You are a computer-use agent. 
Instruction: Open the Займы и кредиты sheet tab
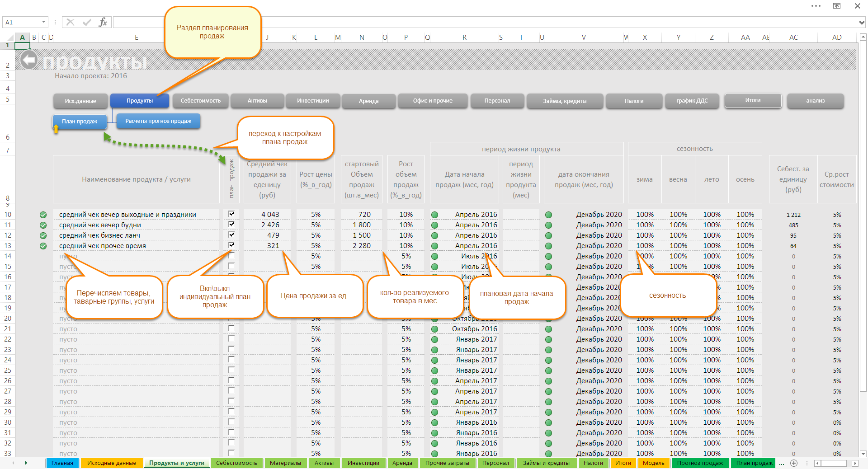click(546, 463)
